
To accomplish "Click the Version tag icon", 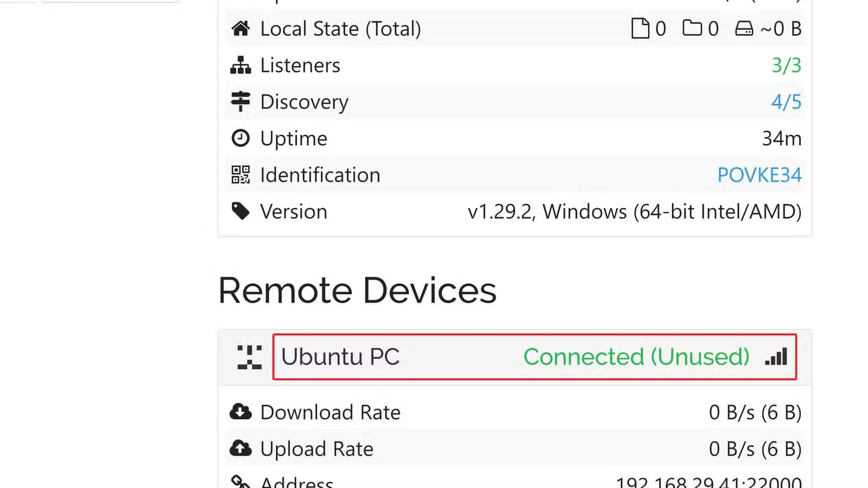I will (240, 211).
